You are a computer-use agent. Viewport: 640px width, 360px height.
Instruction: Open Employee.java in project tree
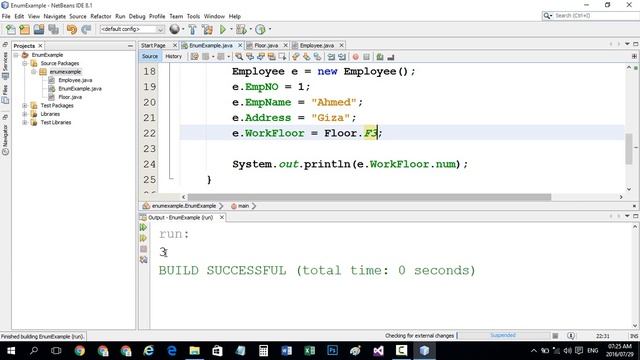(x=75, y=80)
